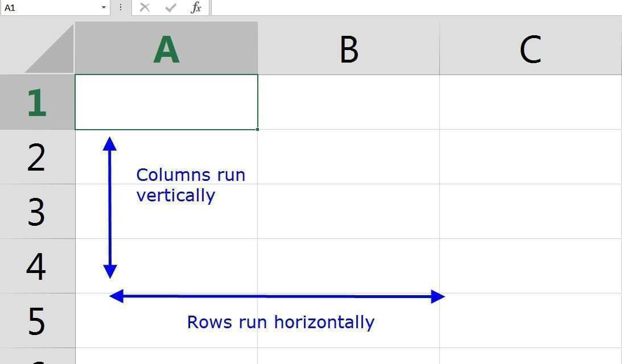Select column C by its header
This screenshot has height=364, width=622.
point(530,49)
